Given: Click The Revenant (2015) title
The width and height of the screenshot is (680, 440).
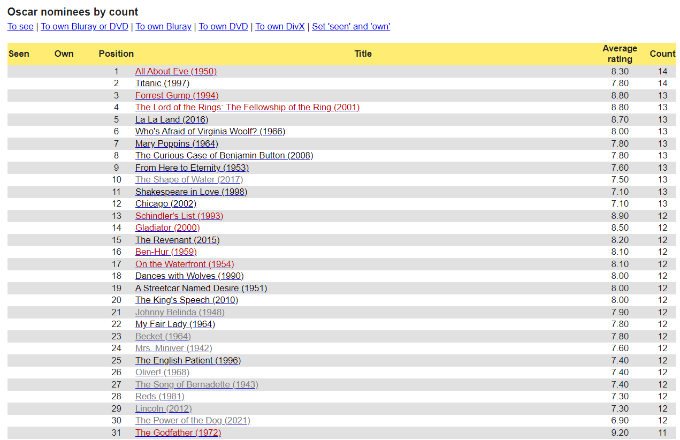Looking at the screenshot, I should pos(178,239).
